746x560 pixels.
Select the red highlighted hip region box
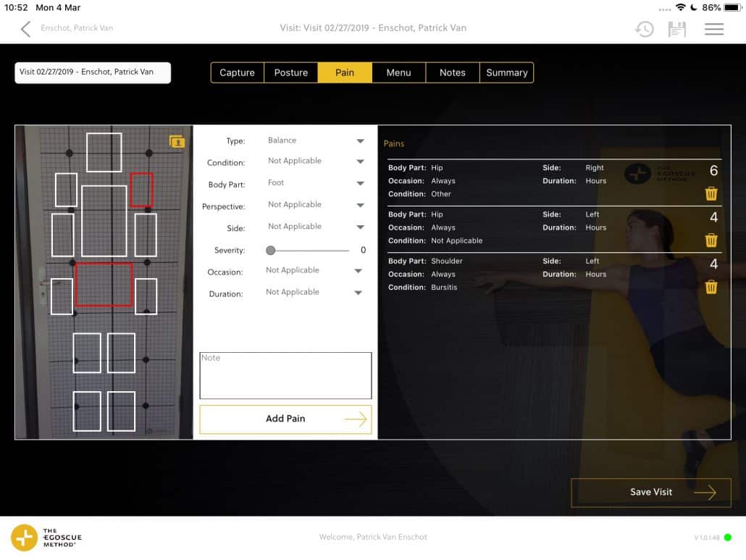[104, 284]
